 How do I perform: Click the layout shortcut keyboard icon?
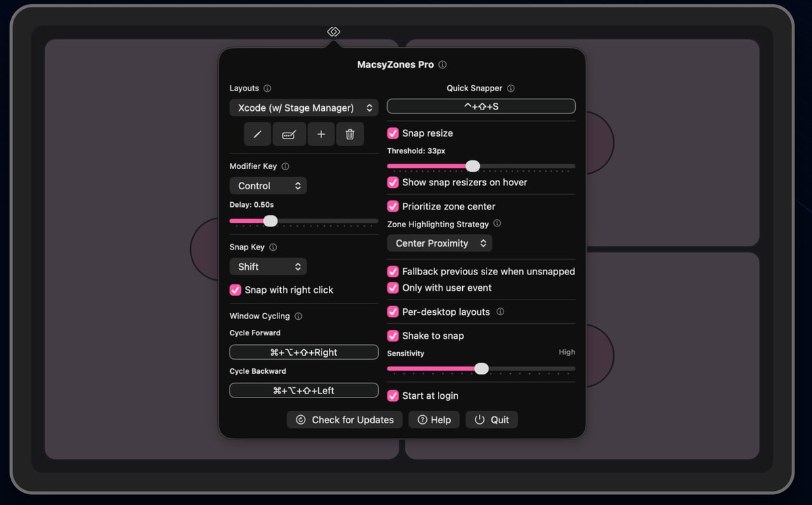(289, 135)
